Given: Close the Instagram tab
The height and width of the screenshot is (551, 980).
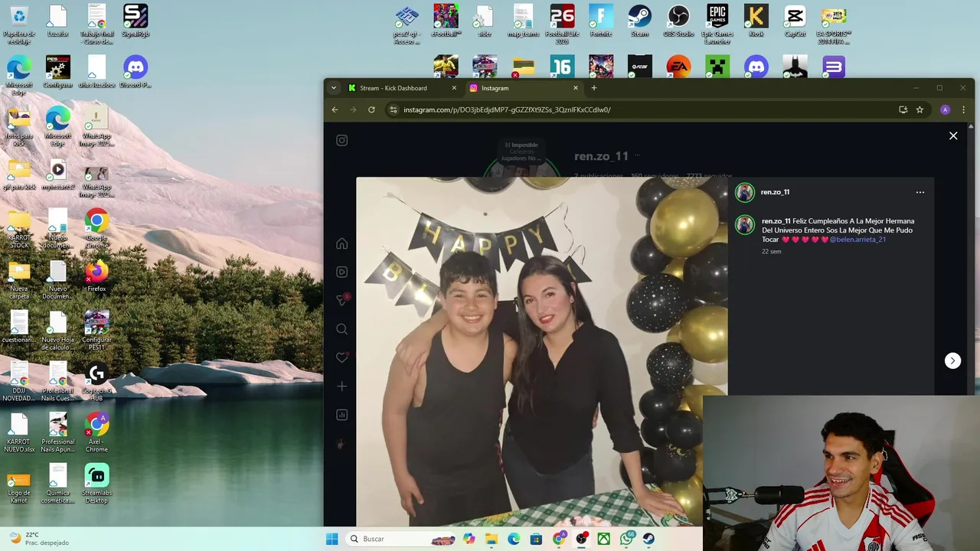Looking at the screenshot, I should 576,88.
